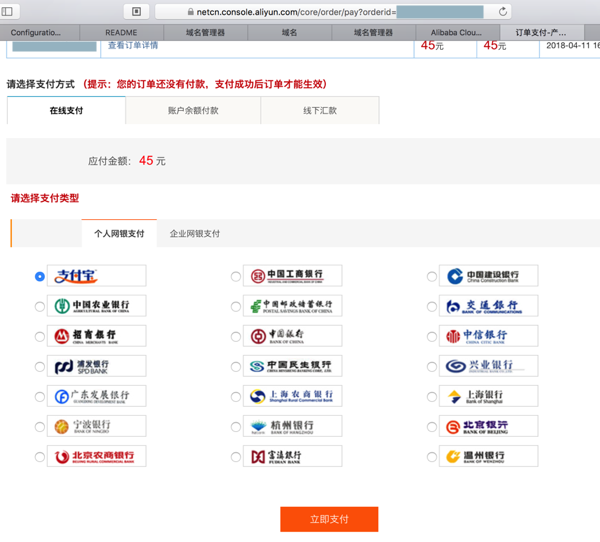Select radio button for 中国民生银行
This screenshot has height=542, width=600.
(236, 367)
